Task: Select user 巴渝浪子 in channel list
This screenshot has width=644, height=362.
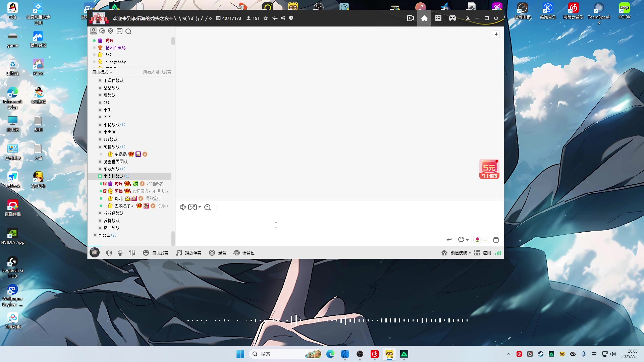Action: click(123, 206)
